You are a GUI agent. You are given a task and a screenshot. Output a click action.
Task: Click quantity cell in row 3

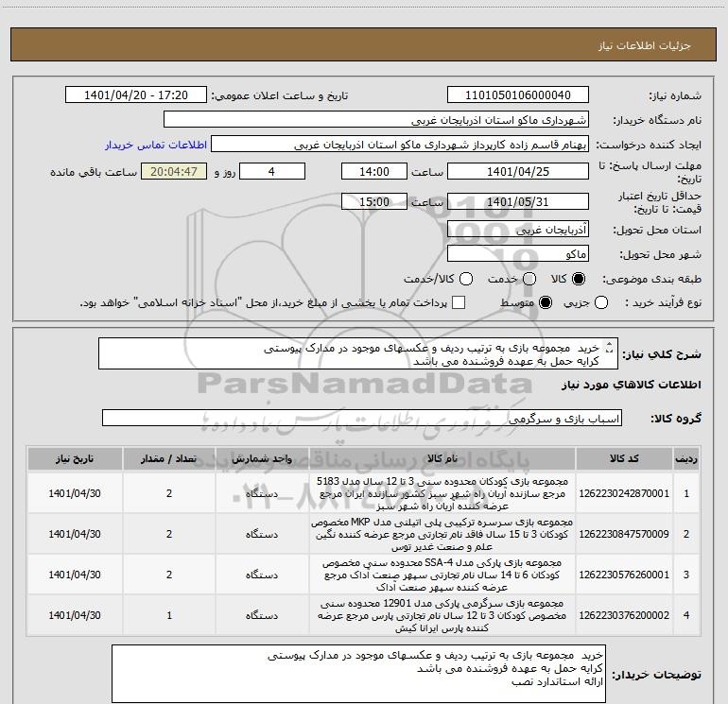[x=169, y=575]
